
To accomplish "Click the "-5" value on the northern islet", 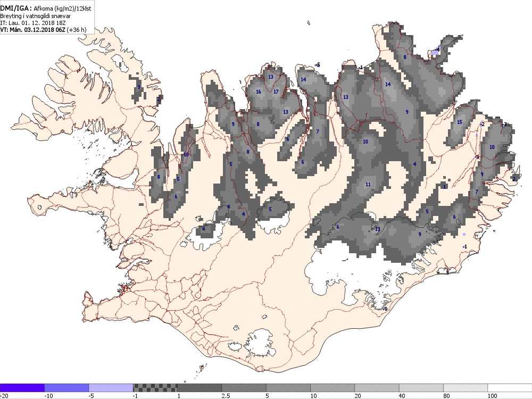I will pyautogui.click(x=318, y=65).
